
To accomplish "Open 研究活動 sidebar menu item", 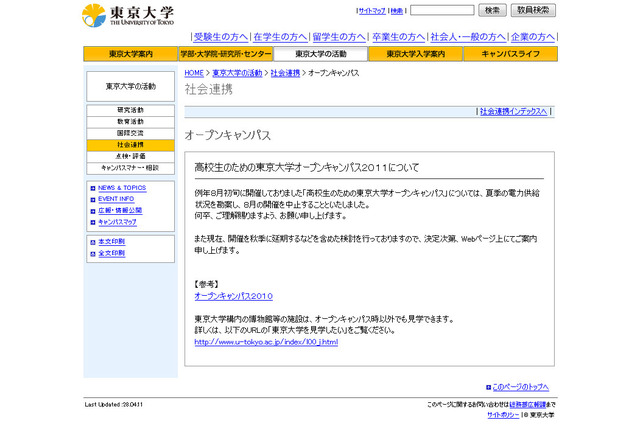I will tap(131, 110).
